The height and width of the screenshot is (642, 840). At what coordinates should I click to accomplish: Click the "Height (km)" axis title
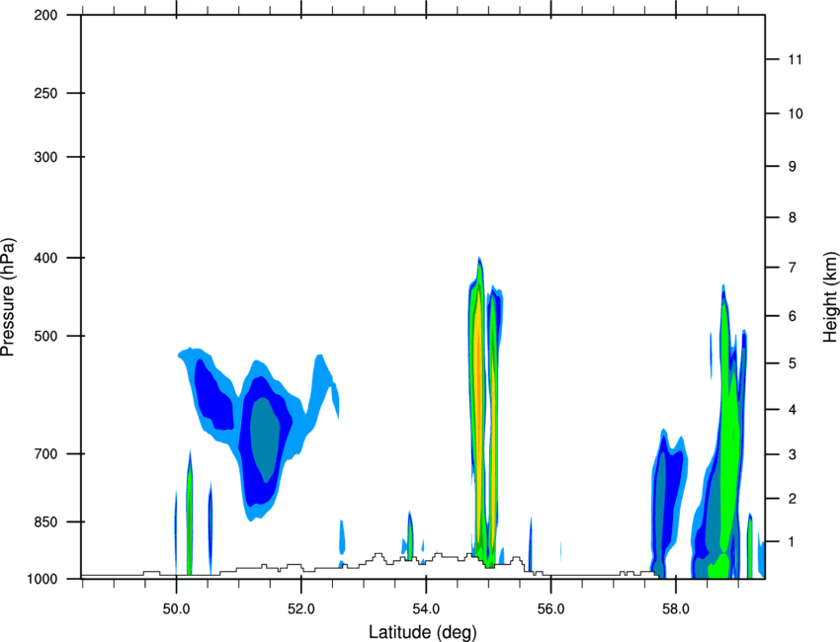tap(830, 296)
